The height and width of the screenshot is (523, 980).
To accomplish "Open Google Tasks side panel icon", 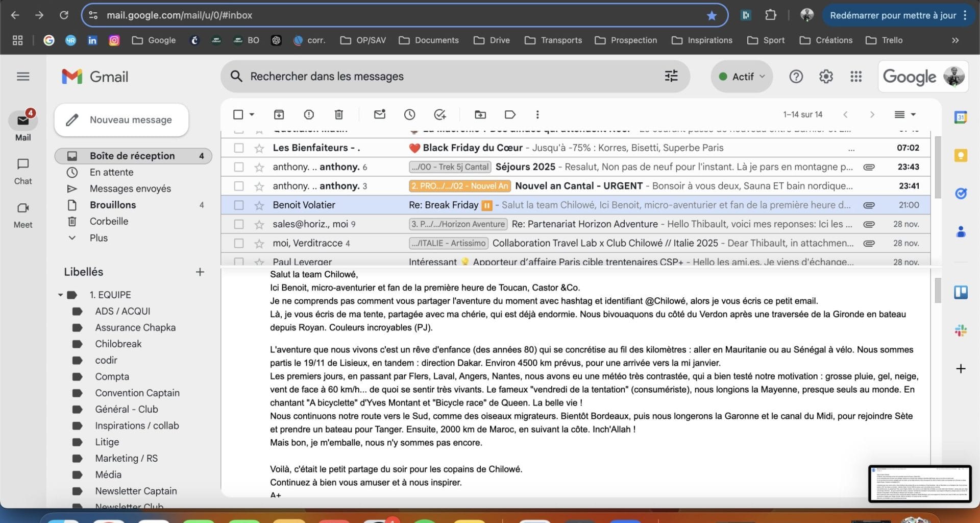I will click(x=961, y=194).
